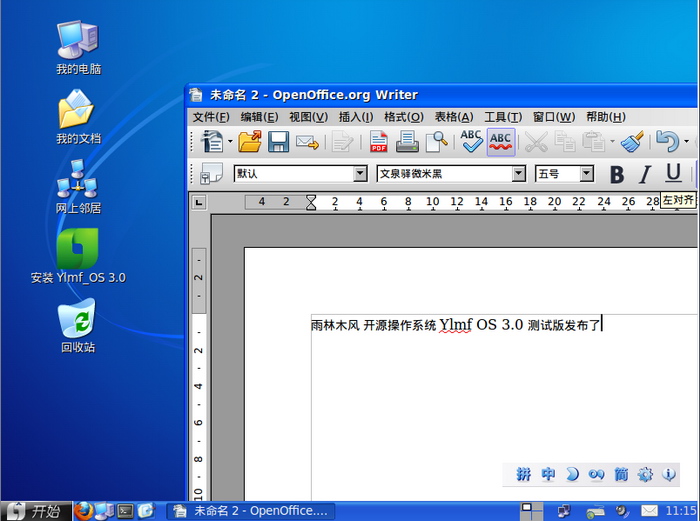
Task: Open 网上邻居 desktop icon
Action: pos(79,187)
